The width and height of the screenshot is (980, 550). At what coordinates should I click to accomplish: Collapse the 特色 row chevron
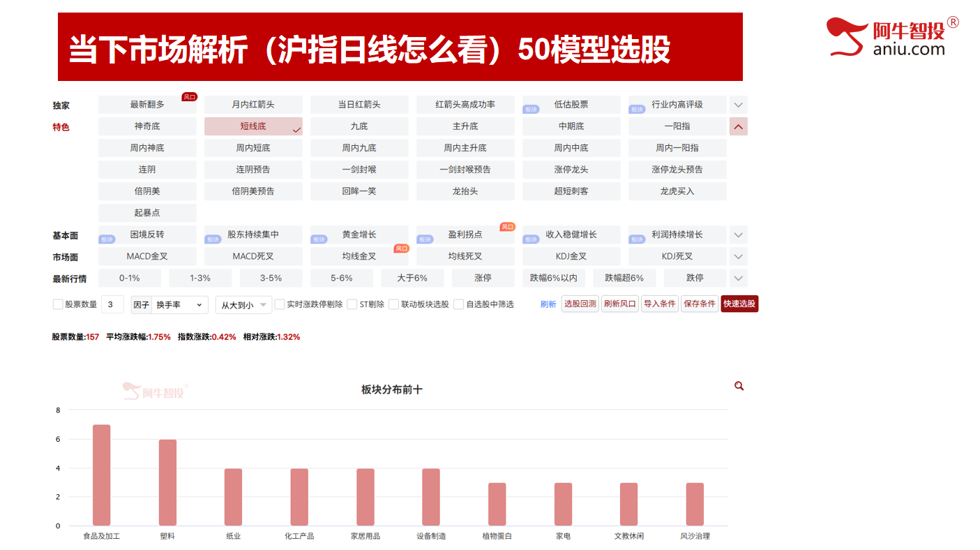pyautogui.click(x=739, y=127)
